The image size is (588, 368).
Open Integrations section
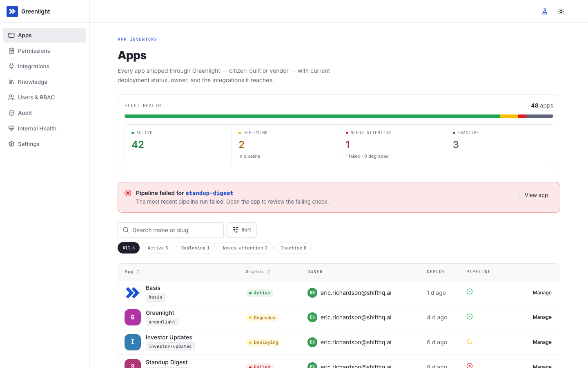[45, 66]
